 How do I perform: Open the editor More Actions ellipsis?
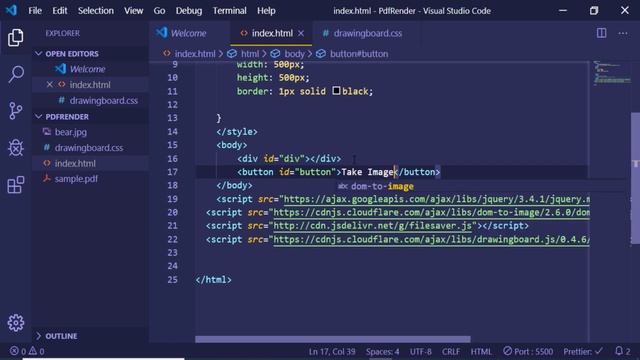point(622,33)
